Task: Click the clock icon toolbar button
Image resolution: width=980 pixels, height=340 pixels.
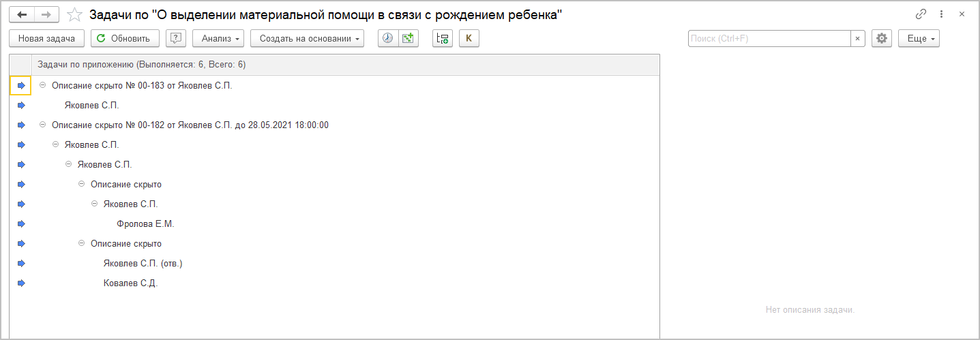Action: coord(388,38)
